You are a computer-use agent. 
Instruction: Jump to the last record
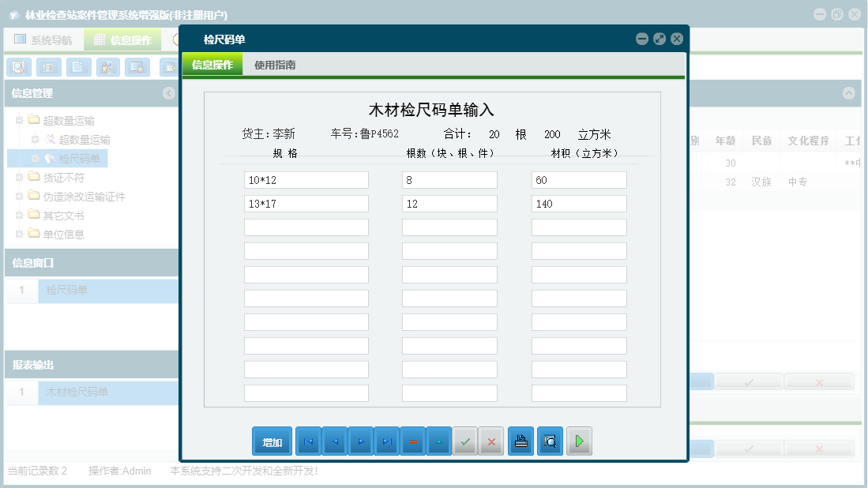click(388, 441)
